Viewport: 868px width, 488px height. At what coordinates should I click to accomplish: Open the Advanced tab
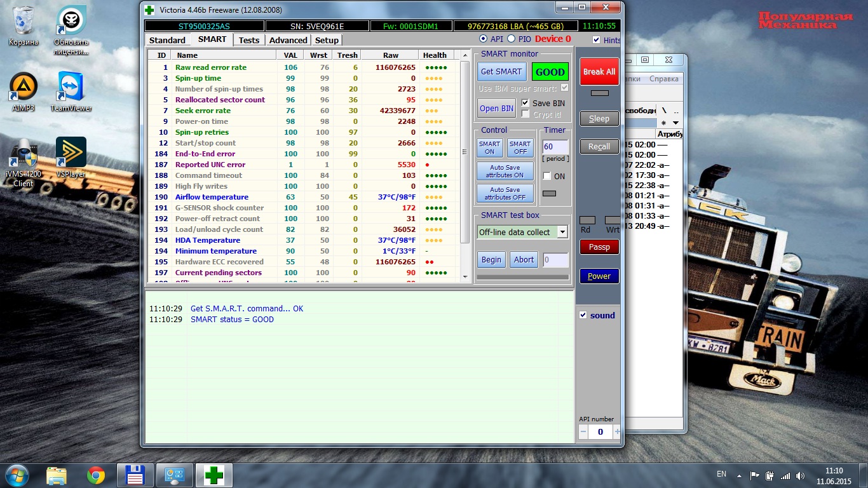coord(288,40)
